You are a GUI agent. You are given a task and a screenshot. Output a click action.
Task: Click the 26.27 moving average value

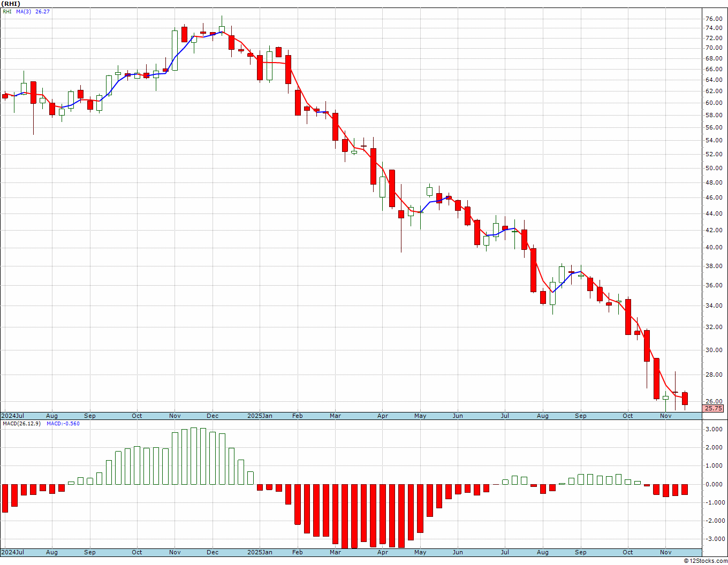pyautogui.click(x=42, y=11)
